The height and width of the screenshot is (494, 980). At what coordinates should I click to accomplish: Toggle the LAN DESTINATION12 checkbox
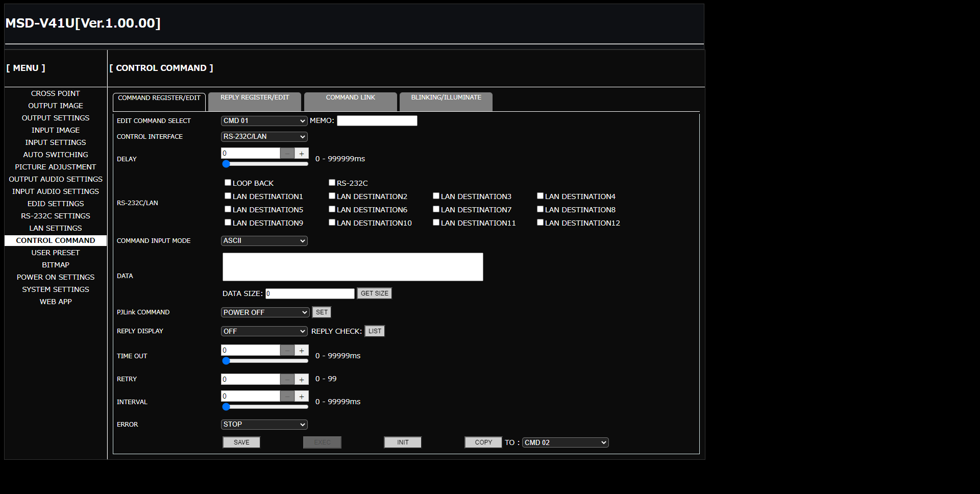tap(541, 223)
